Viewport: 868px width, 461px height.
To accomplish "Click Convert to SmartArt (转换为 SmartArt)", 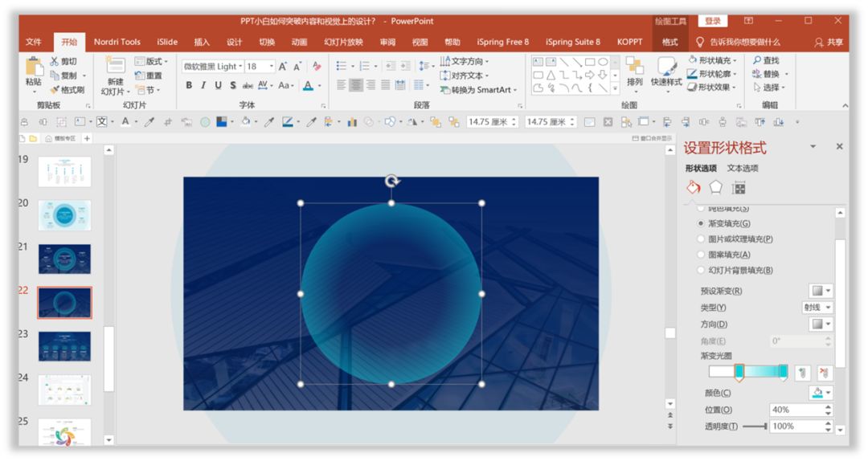I will pyautogui.click(x=478, y=90).
